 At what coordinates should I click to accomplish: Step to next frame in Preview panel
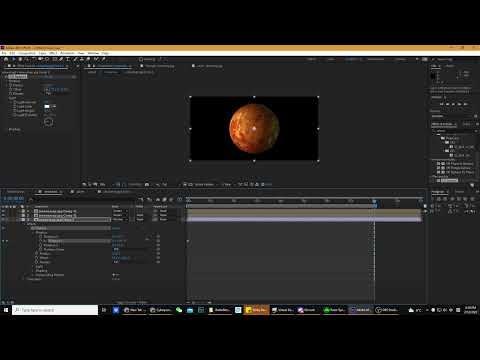point(460,104)
